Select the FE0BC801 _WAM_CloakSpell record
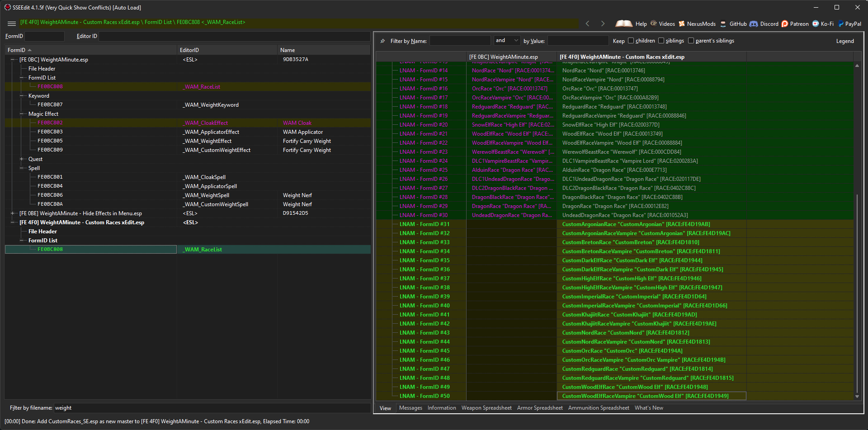Image resolution: width=868 pixels, height=430 pixels. (x=188, y=177)
